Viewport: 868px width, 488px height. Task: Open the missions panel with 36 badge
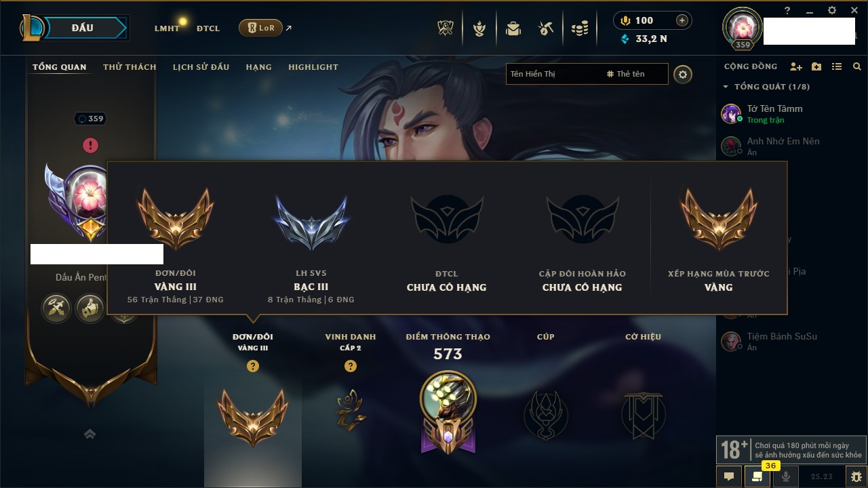(x=757, y=476)
